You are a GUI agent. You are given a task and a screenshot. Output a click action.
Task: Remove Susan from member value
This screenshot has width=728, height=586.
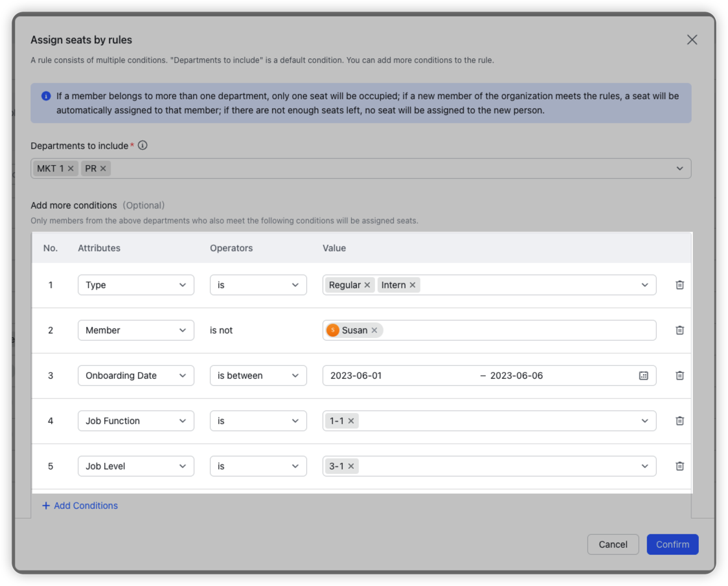point(374,330)
